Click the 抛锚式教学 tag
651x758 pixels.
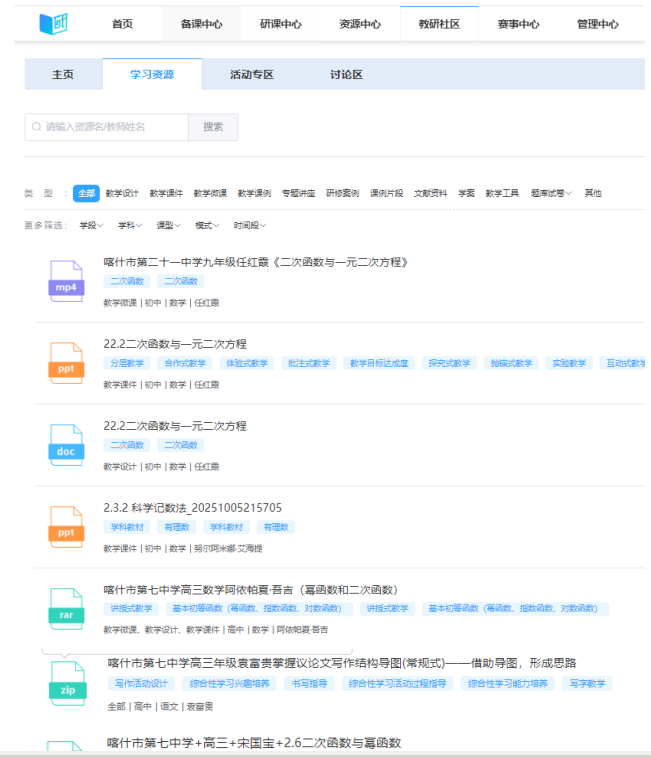(x=511, y=363)
